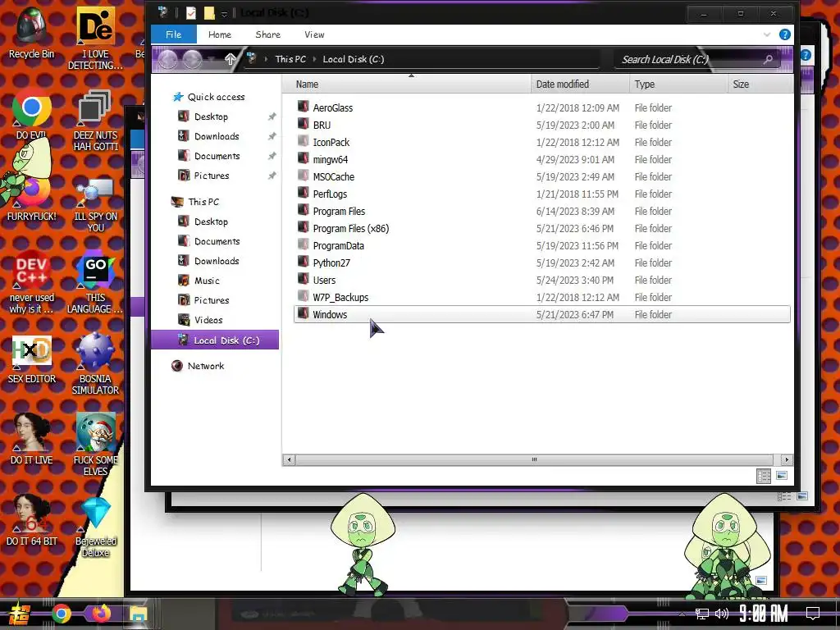Open the network icon in system tray
The width and height of the screenshot is (840, 630).
coord(702,614)
